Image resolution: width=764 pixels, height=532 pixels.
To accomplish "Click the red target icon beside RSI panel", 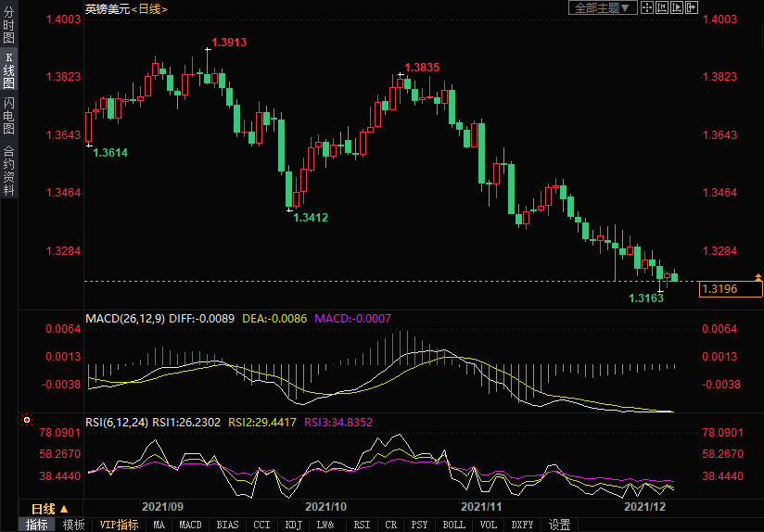I will tap(26, 420).
